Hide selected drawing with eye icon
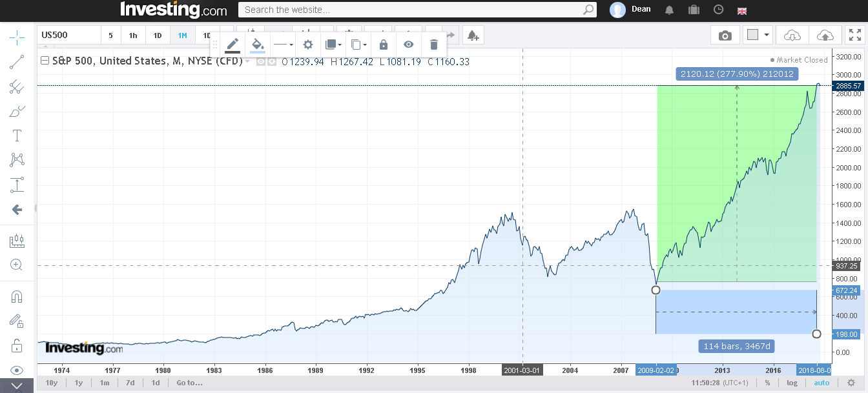 click(409, 45)
